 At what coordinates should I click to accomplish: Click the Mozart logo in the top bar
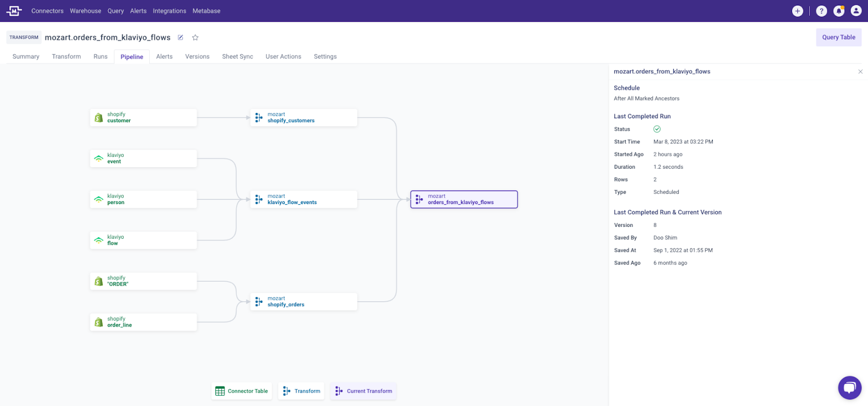[14, 11]
